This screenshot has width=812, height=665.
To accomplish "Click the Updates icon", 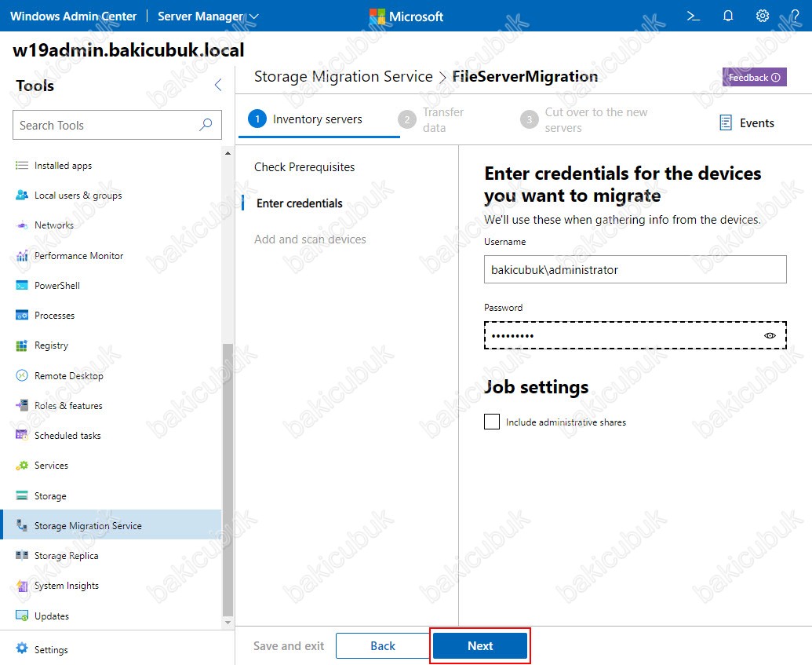I will [22, 616].
